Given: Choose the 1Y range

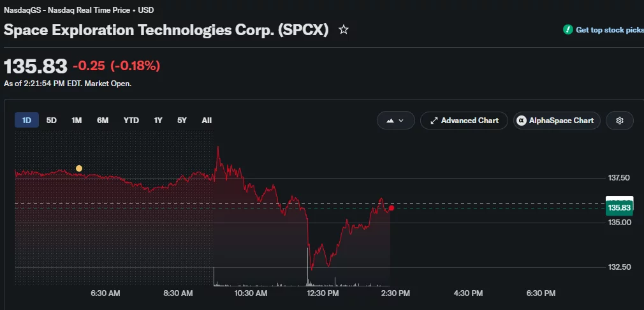Looking at the screenshot, I should pyautogui.click(x=158, y=121).
